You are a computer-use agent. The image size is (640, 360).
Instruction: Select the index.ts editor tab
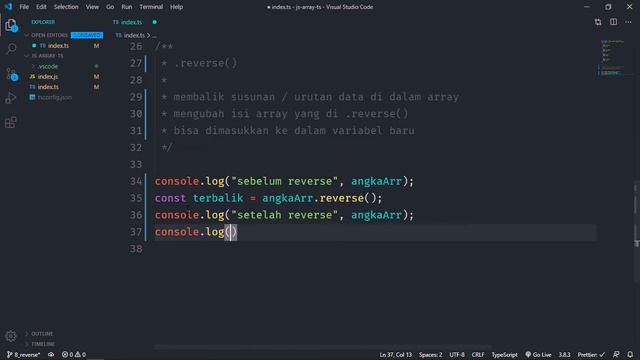tap(131, 22)
